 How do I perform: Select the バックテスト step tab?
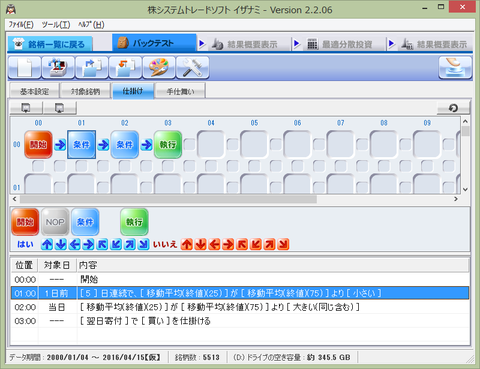pos(154,43)
